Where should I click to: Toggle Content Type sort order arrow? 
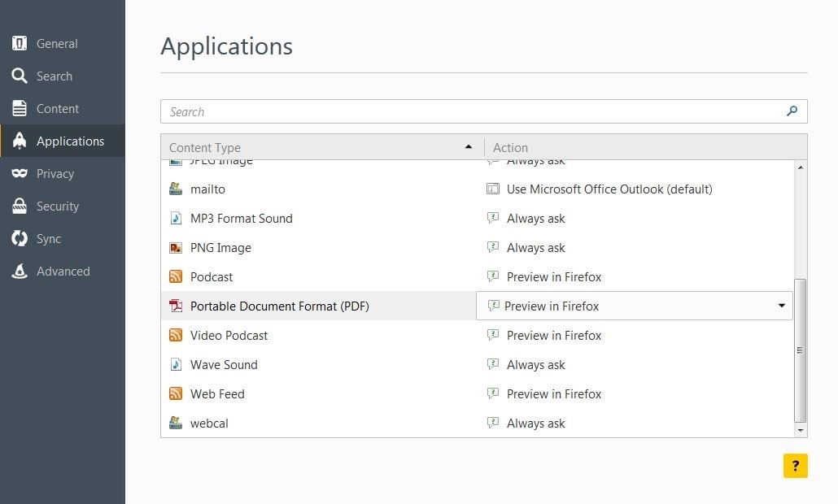pos(469,147)
